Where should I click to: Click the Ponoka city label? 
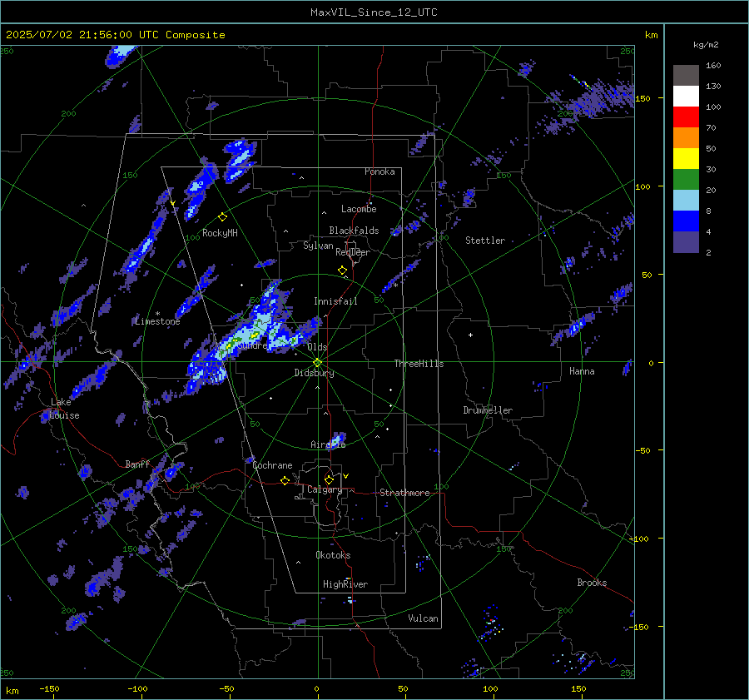(x=379, y=171)
